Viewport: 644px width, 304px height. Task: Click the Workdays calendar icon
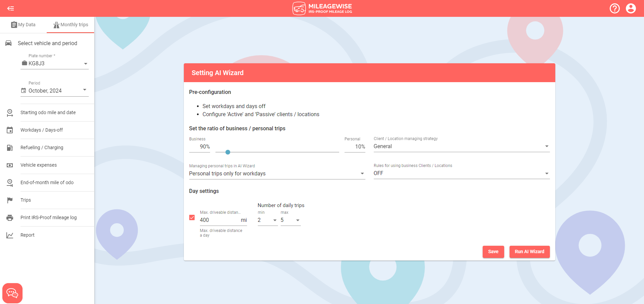tap(10, 130)
